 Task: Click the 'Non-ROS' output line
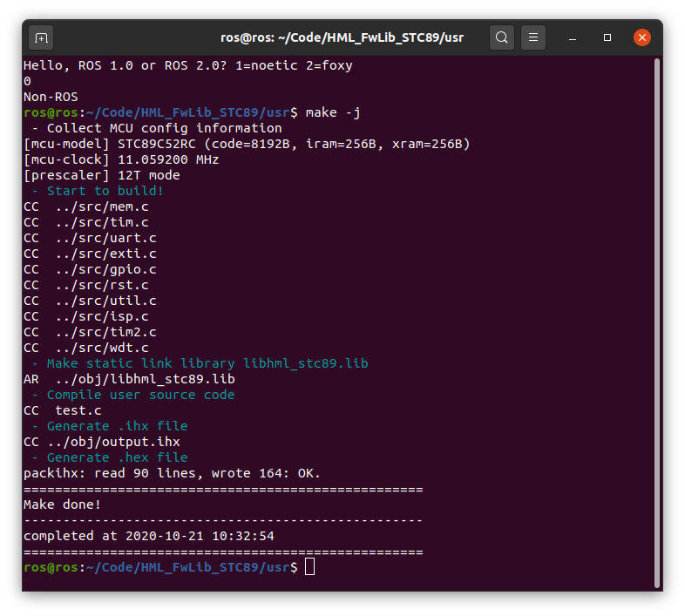(51, 97)
